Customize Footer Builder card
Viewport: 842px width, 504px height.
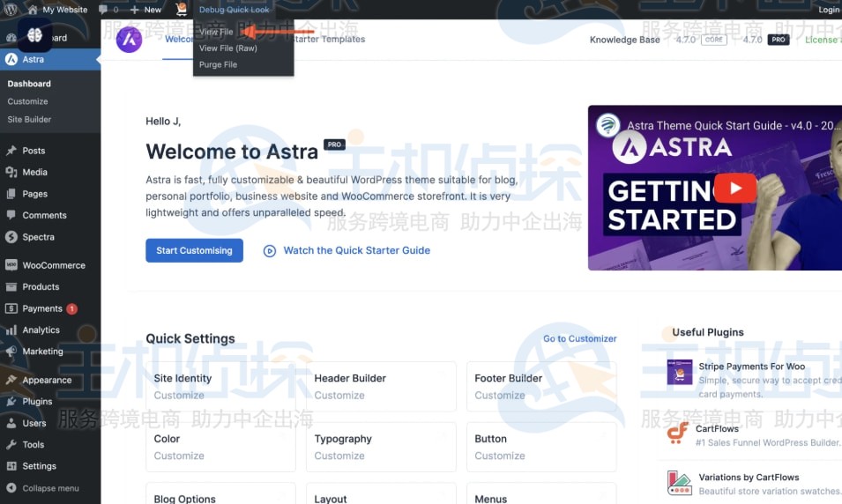point(541,387)
